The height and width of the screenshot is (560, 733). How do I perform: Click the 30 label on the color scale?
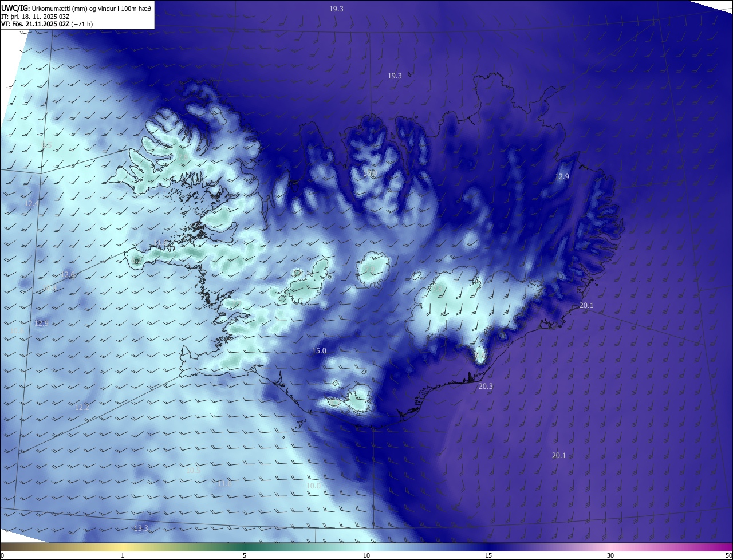click(610, 556)
